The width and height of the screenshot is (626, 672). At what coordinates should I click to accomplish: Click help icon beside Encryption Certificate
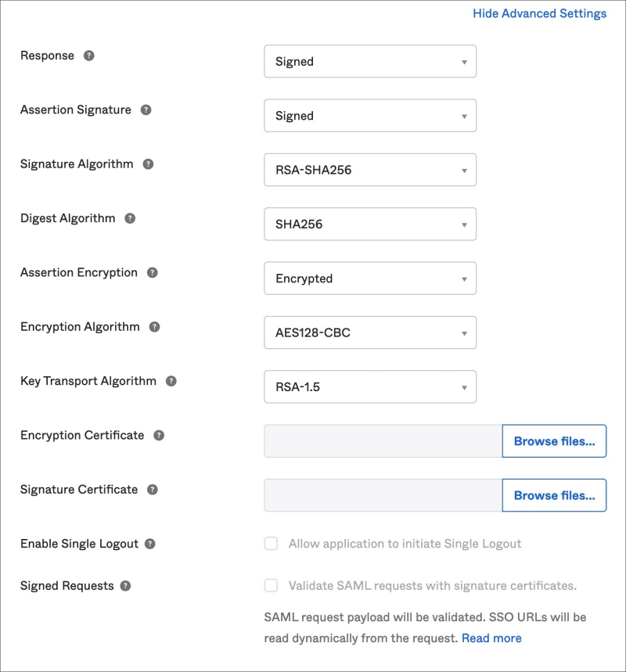point(159,435)
